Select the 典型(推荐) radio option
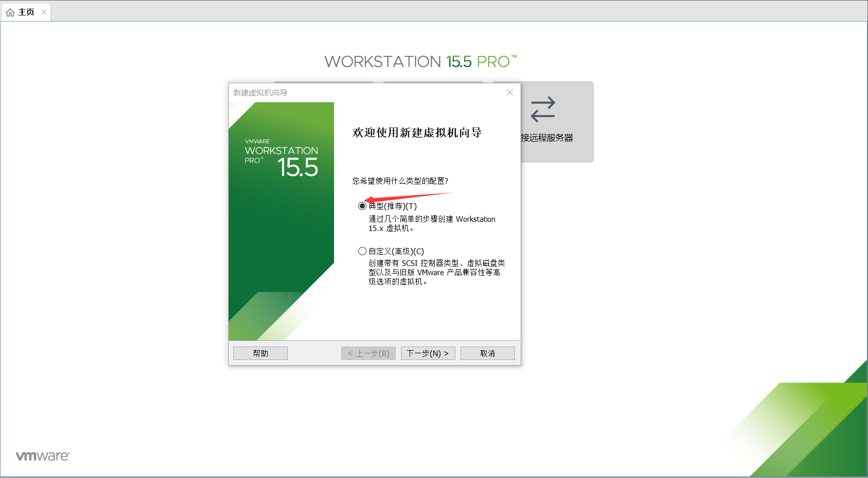 362,206
